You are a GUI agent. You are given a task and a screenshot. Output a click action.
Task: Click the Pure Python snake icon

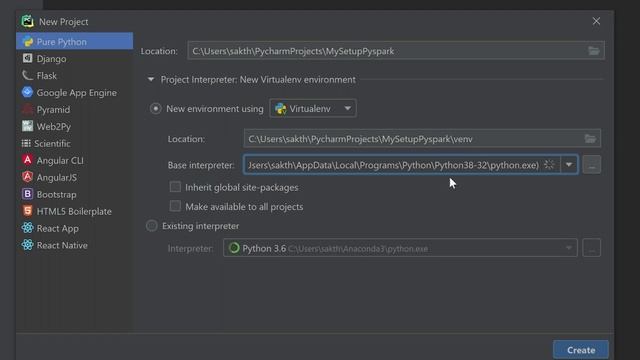coord(27,42)
